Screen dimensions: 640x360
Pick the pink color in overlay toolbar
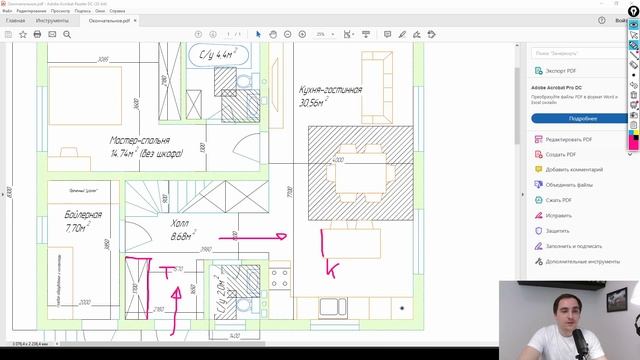pyautogui.click(x=633, y=144)
